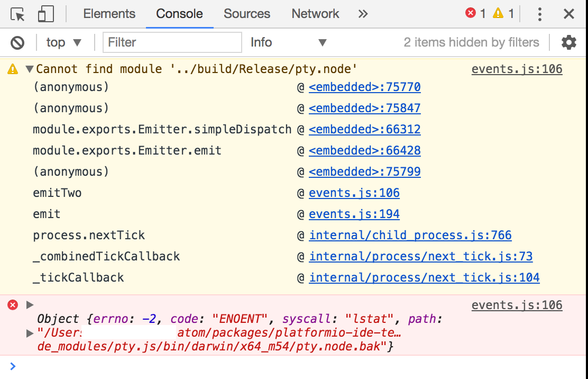Click the "lstat" syscall value
The height and width of the screenshot is (379, 588).
pos(369,319)
